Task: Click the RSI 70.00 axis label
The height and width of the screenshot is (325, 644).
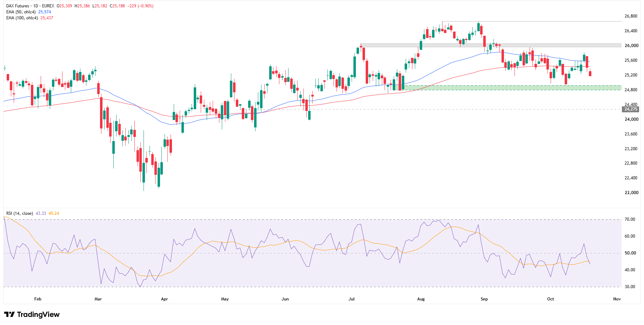Action: (630, 219)
